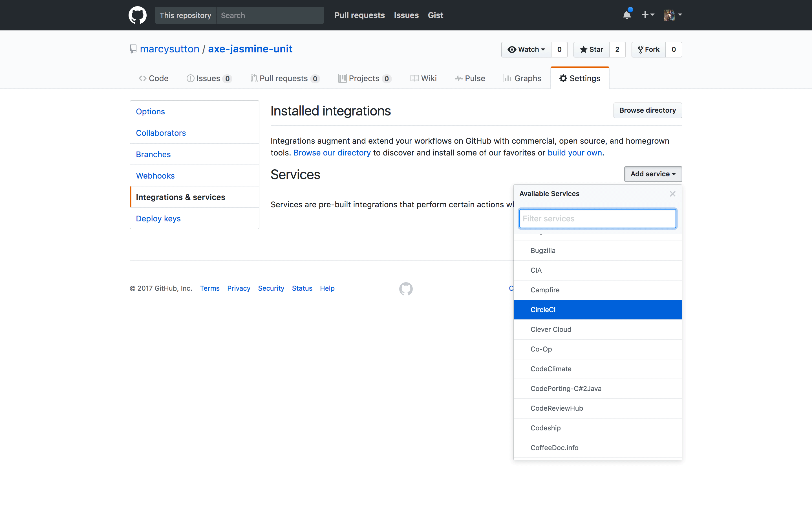812x507 pixels.
Task: Select the Code angle-brackets icon
Action: (143, 78)
